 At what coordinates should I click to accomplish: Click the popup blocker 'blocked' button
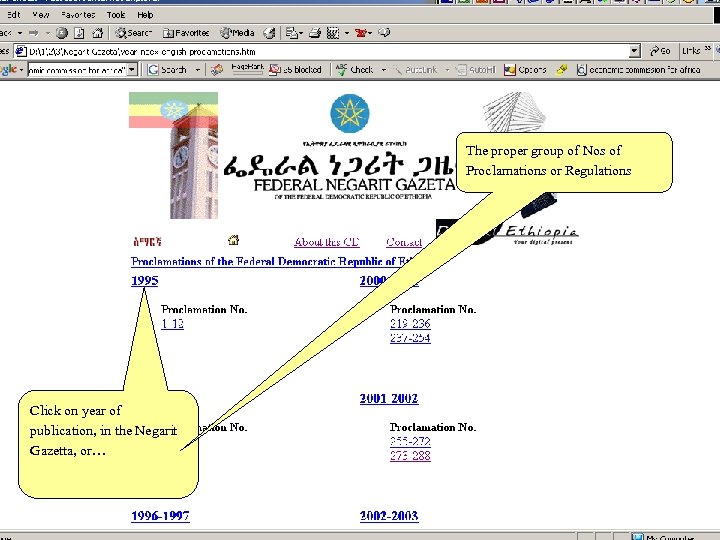(295, 70)
